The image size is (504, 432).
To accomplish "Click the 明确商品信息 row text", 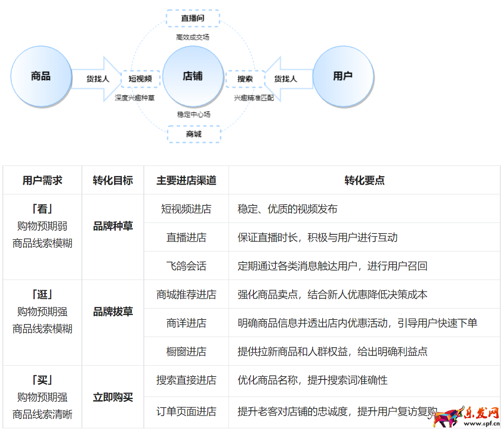I will (357, 323).
